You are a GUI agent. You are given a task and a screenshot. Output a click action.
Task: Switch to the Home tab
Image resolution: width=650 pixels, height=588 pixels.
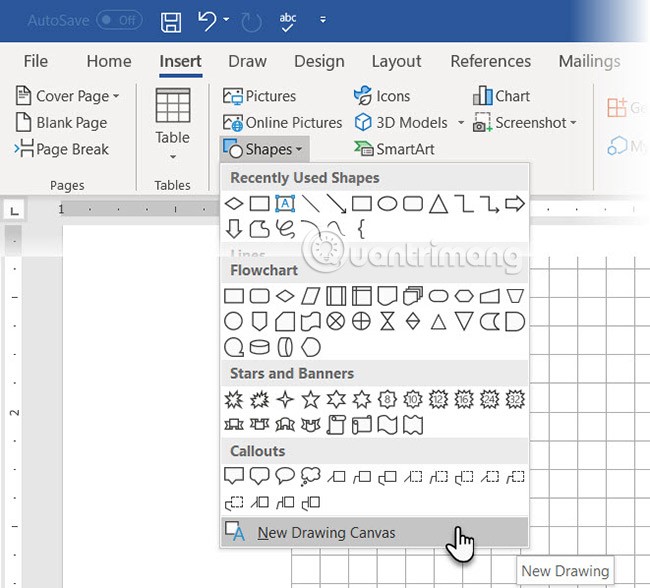click(x=109, y=61)
